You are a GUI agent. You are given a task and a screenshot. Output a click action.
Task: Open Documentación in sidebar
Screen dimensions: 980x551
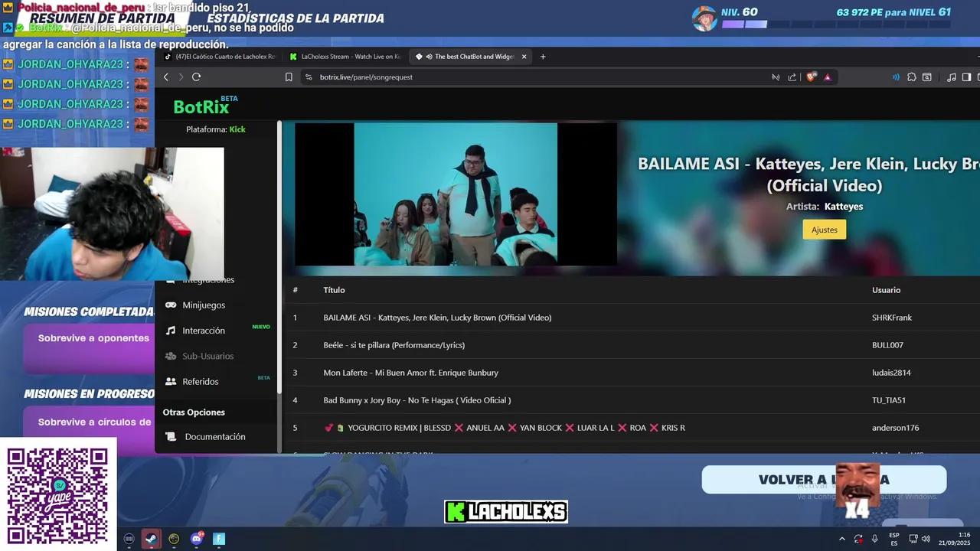point(215,436)
